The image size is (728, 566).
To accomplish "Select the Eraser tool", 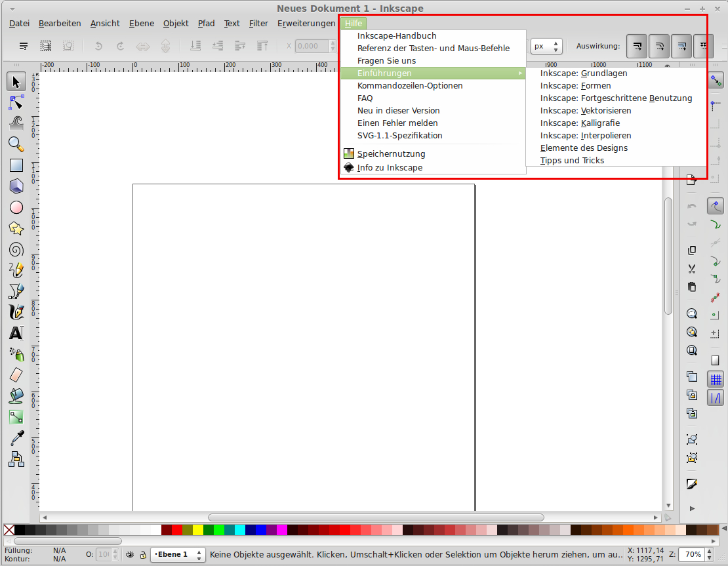I will pyautogui.click(x=16, y=375).
